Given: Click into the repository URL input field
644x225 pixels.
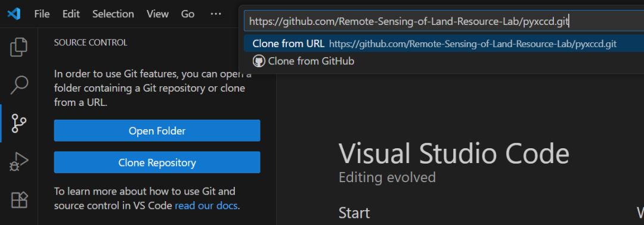Looking at the screenshot, I should (x=444, y=21).
